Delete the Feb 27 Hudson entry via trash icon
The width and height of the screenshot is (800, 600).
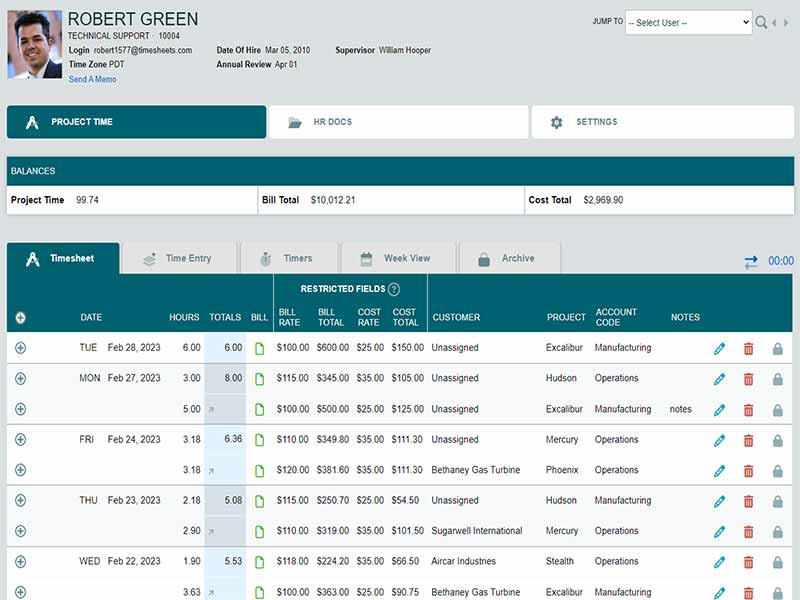[747, 379]
